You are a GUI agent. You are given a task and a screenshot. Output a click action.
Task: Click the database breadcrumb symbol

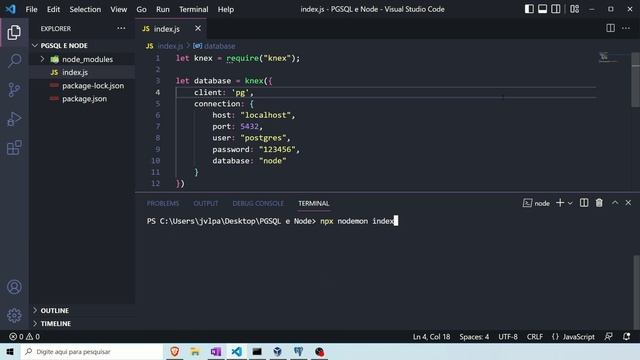(220, 46)
